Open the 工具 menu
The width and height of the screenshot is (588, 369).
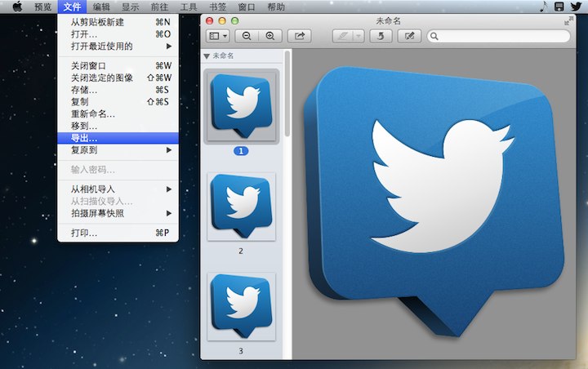[189, 7]
